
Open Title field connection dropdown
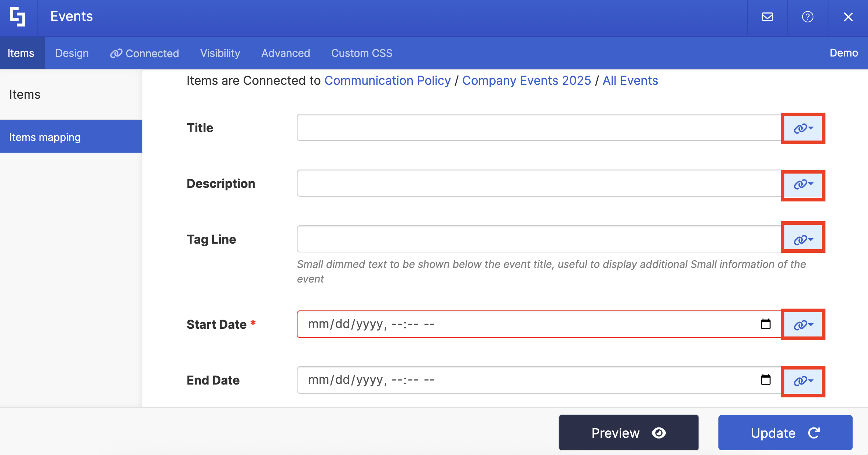tap(803, 128)
